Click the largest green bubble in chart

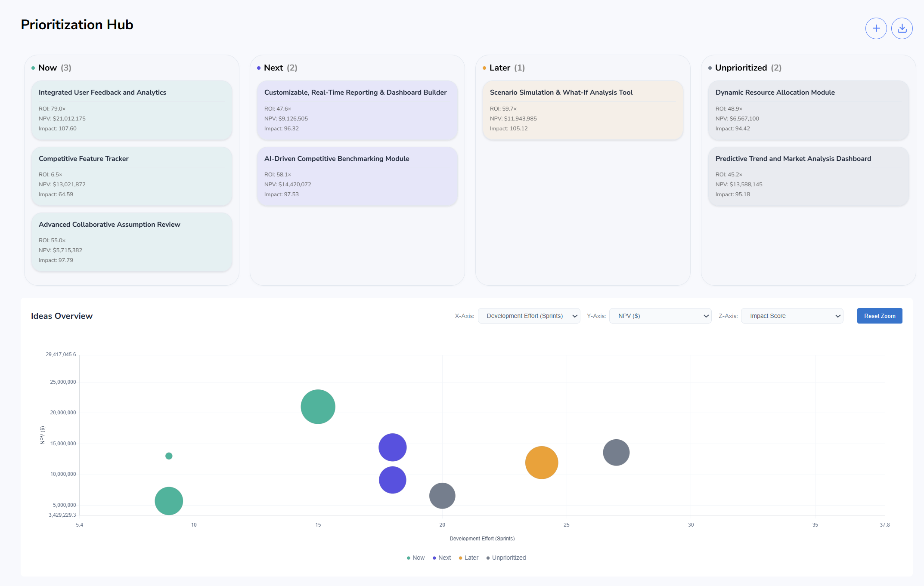pos(318,407)
